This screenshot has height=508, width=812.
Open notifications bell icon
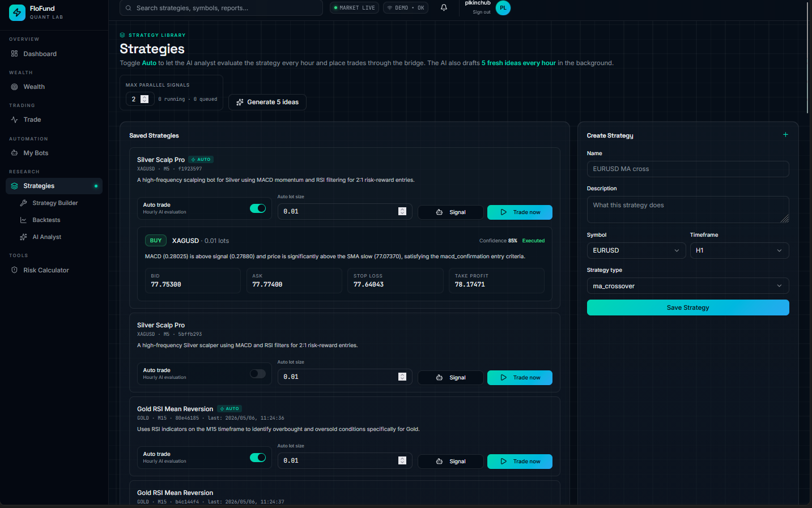[x=444, y=8]
